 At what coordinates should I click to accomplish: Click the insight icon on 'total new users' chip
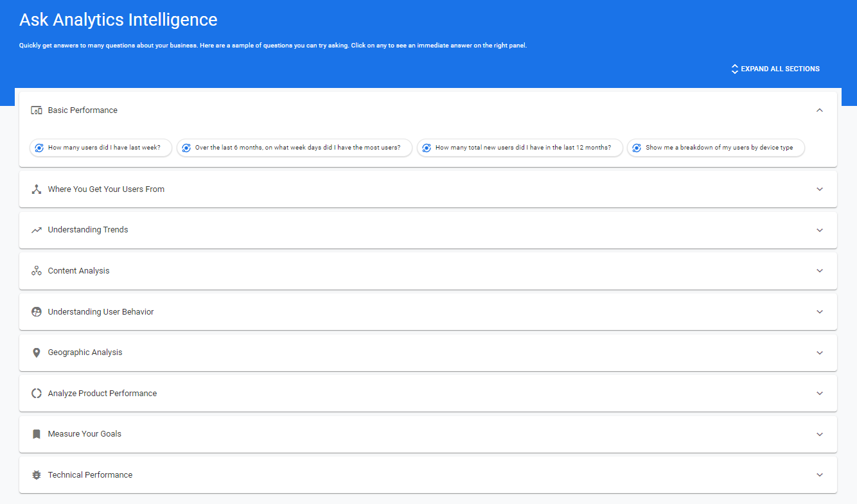pos(427,148)
